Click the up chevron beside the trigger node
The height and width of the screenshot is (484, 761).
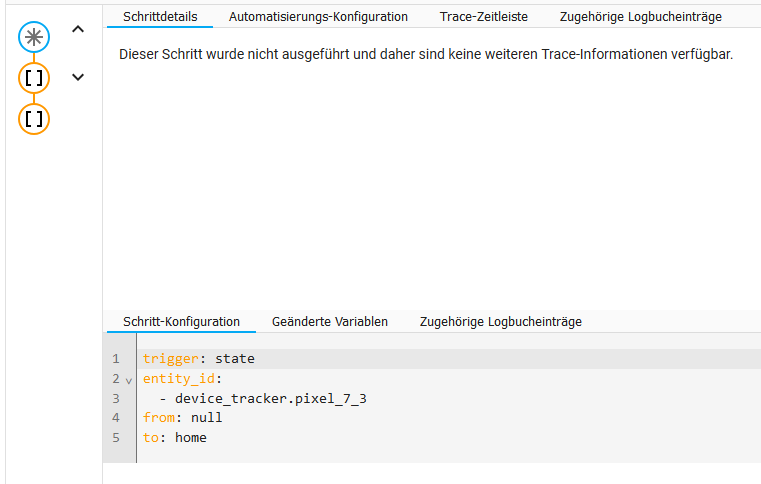(79, 30)
